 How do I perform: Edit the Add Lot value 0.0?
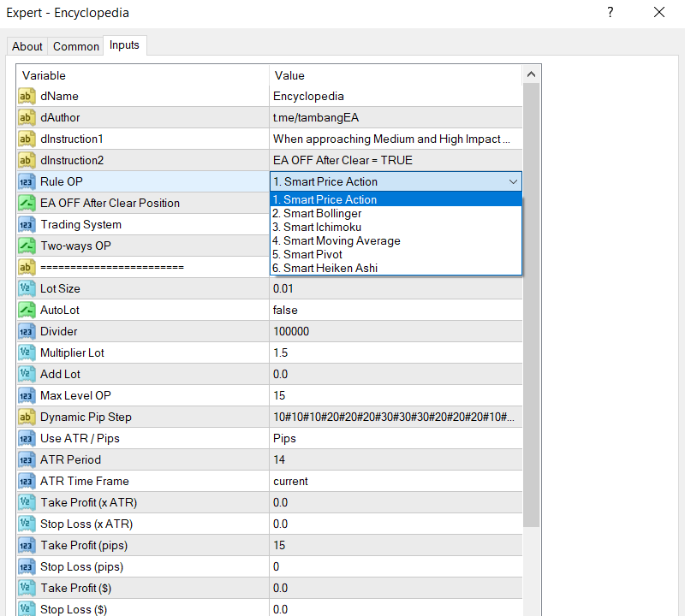click(396, 374)
